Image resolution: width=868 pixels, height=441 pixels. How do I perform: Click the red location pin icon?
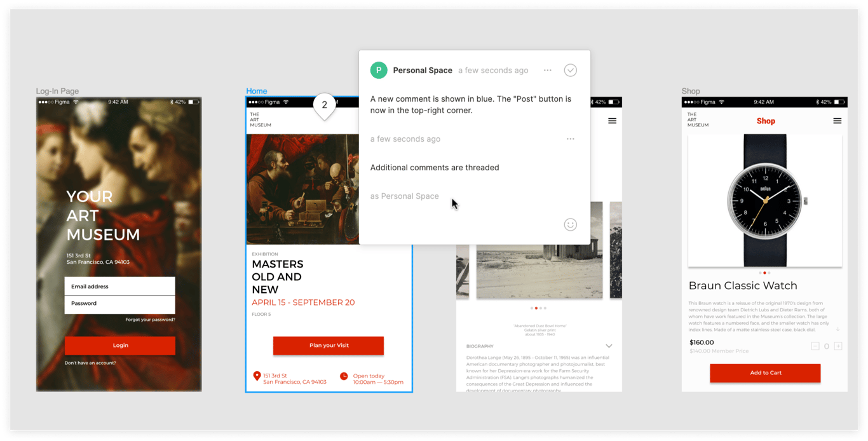[x=257, y=376]
